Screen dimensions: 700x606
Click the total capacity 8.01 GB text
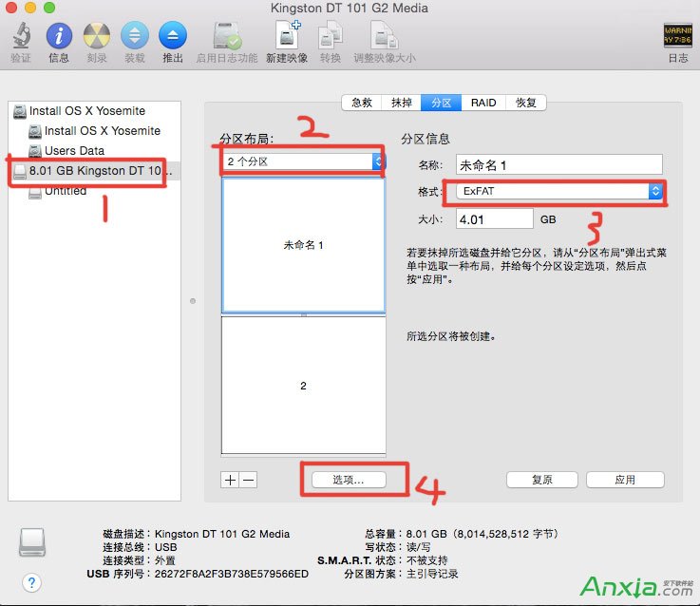click(482, 534)
